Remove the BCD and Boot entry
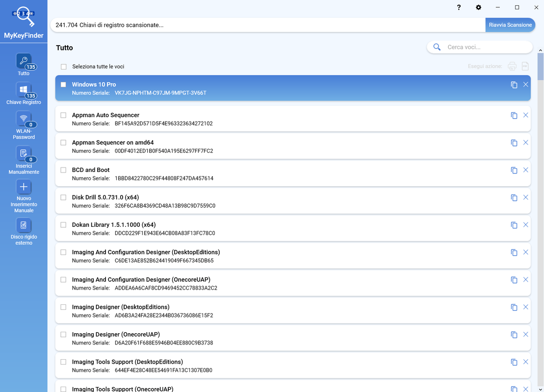Image resolution: width=544 pixels, height=392 pixels. click(x=526, y=170)
